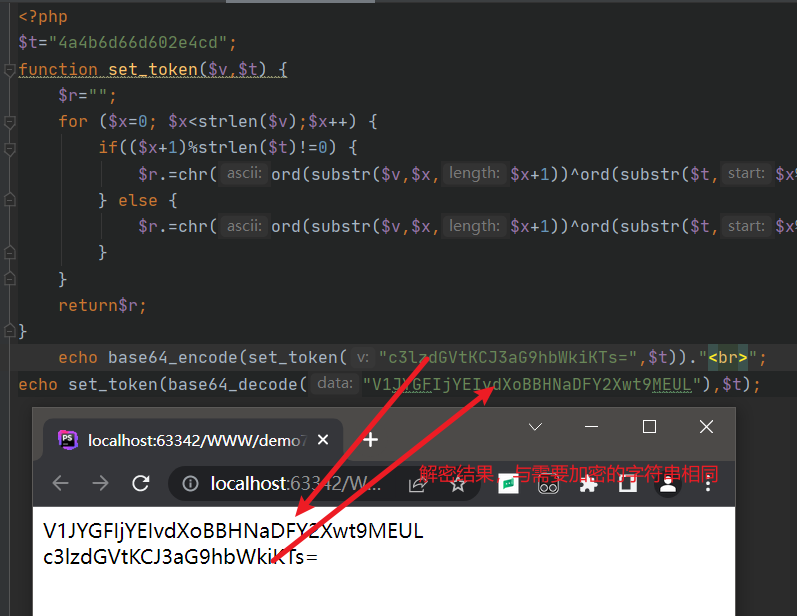
Task: Open the extension icon beside the green one
Action: pyautogui.click(x=548, y=486)
